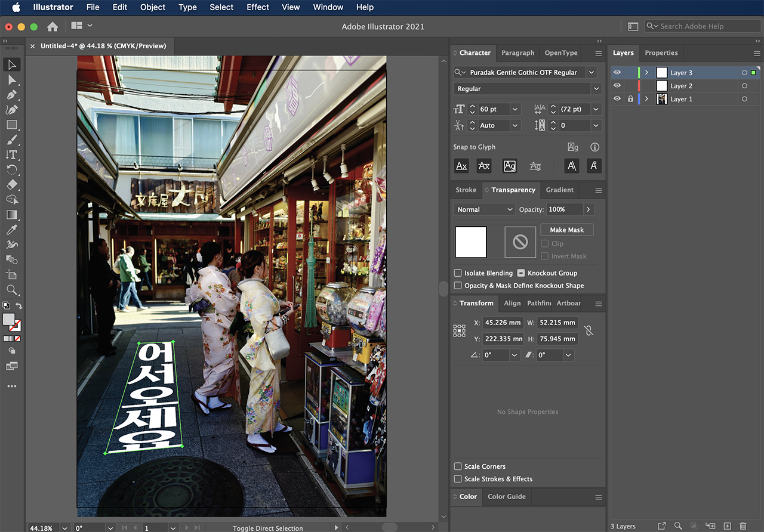
Task: Expand Layer 3 in Layers panel
Action: pos(646,73)
